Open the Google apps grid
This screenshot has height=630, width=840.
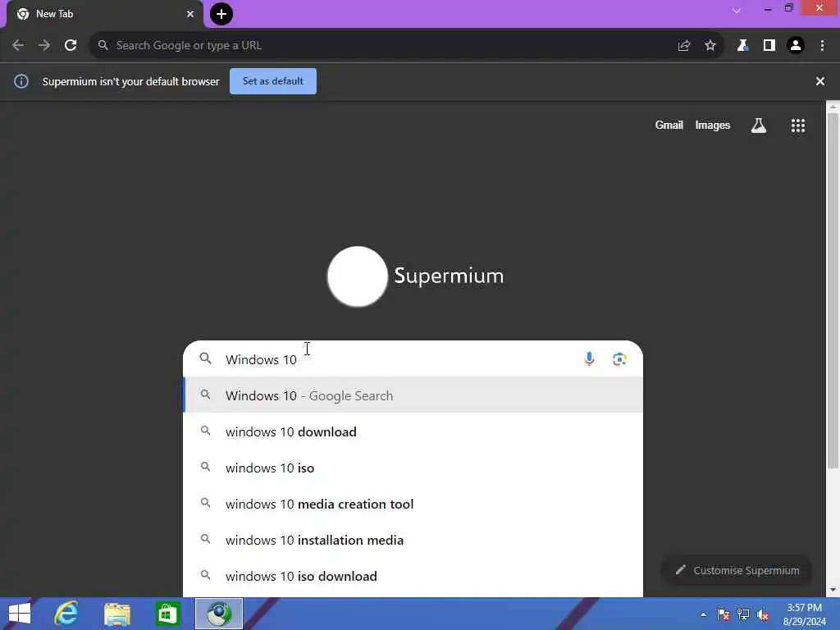pyautogui.click(x=798, y=126)
